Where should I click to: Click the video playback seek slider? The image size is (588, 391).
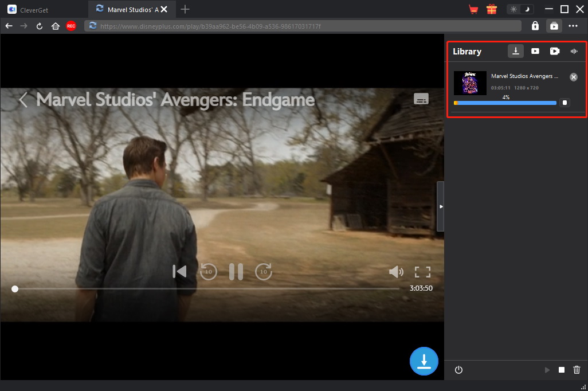[206, 289]
